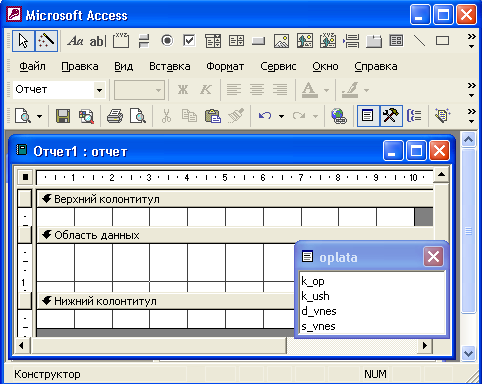This screenshot has height=384, width=482.
Task: Select the Toggle Button tool
Action: 144,41
